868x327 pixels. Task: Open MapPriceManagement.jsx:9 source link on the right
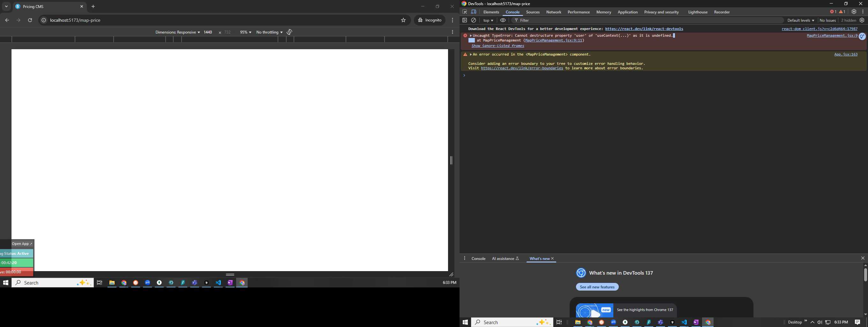832,36
